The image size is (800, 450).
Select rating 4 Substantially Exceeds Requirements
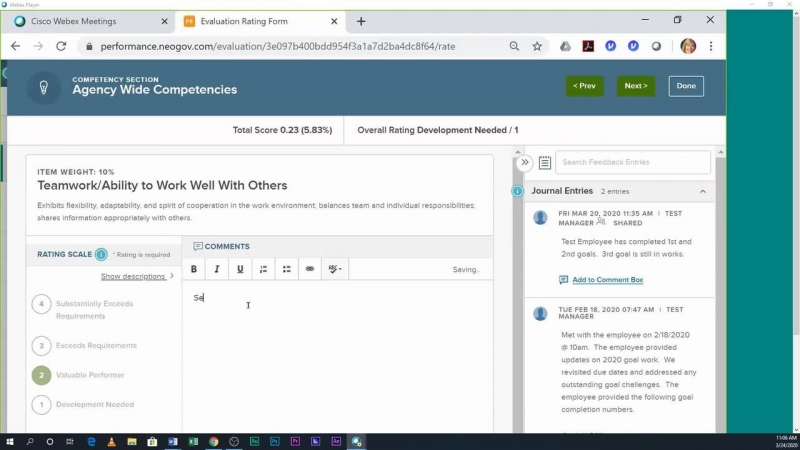41,304
